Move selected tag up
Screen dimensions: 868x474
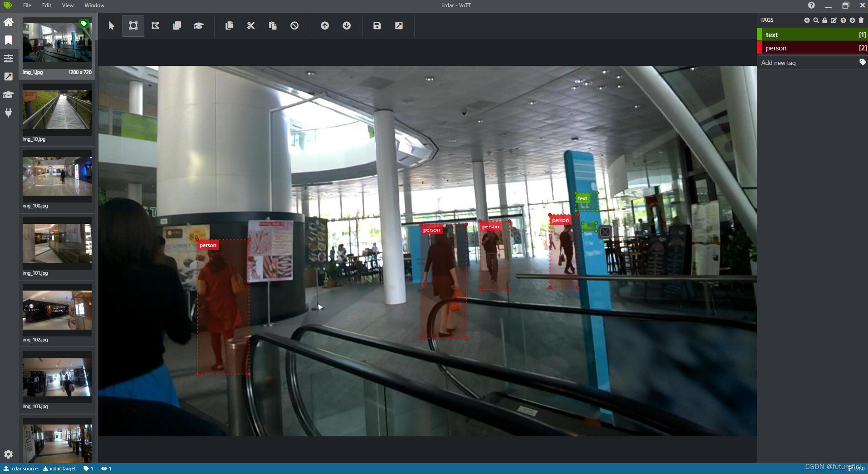click(843, 20)
